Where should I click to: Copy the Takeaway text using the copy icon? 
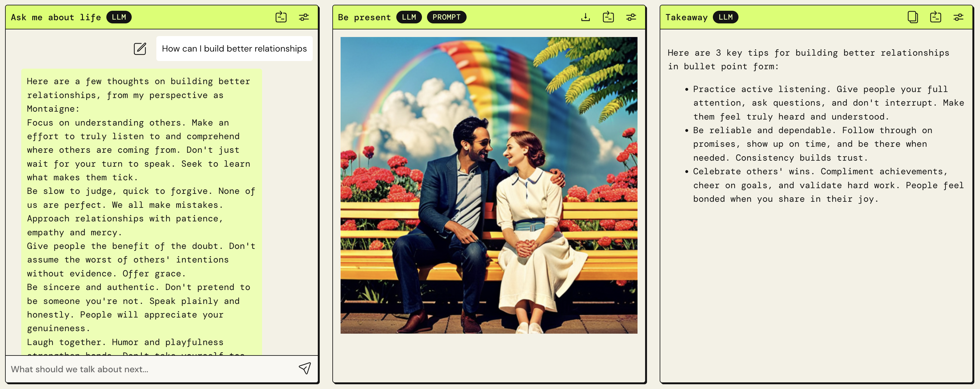click(x=912, y=17)
